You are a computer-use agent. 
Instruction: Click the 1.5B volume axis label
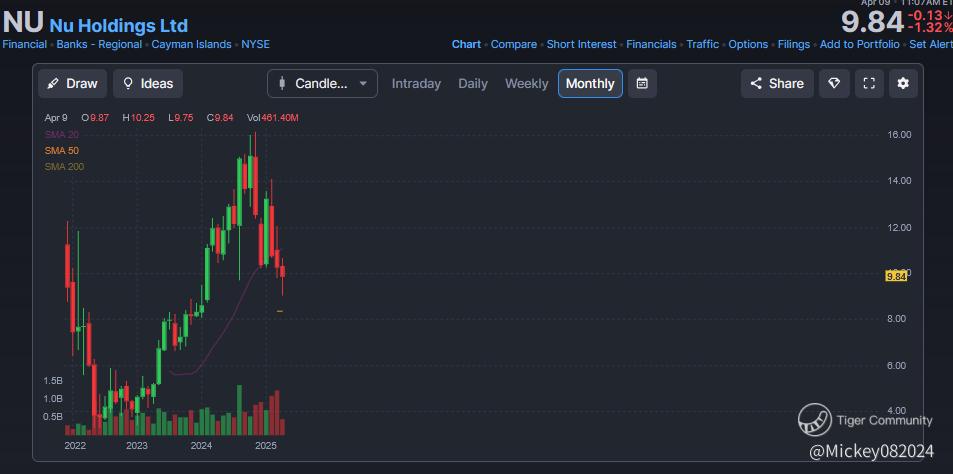(x=53, y=380)
